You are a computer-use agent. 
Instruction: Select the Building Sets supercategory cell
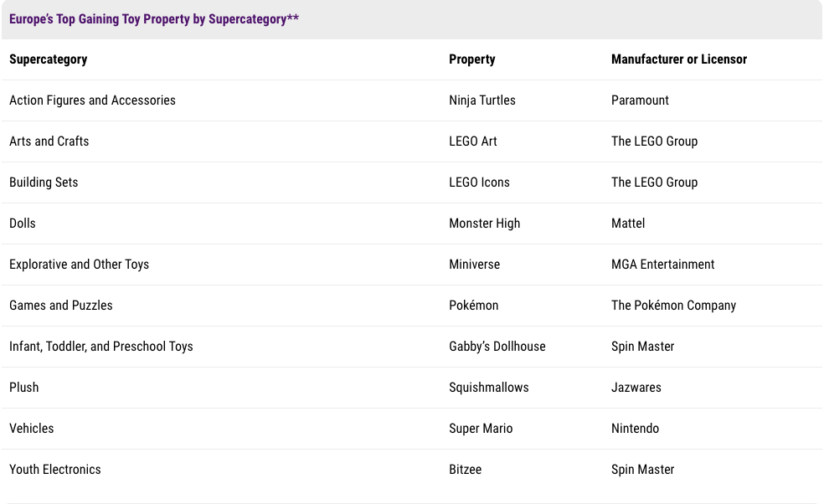pos(44,183)
